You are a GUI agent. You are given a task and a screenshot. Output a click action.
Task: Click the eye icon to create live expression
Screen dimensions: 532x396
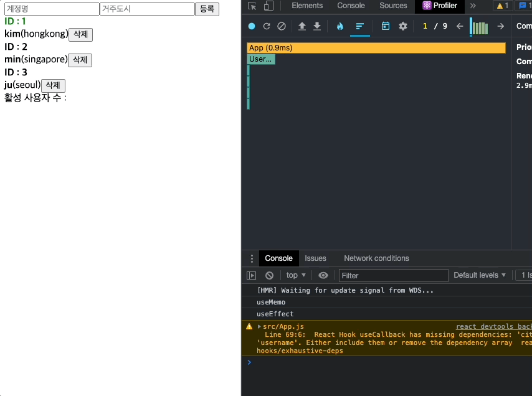tap(323, 275)
